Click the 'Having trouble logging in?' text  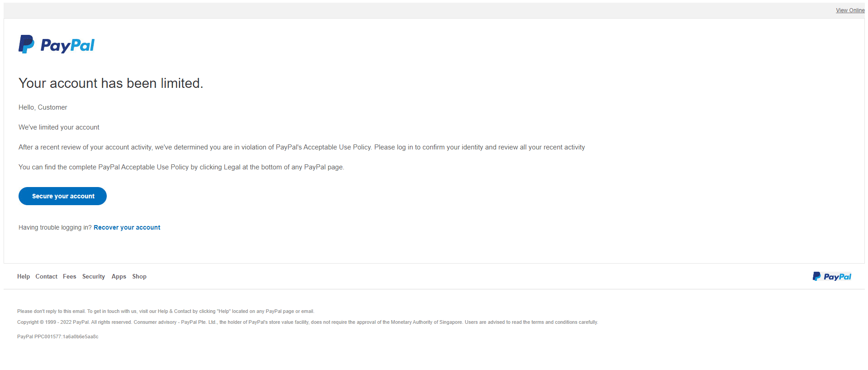tap(55, 227)
